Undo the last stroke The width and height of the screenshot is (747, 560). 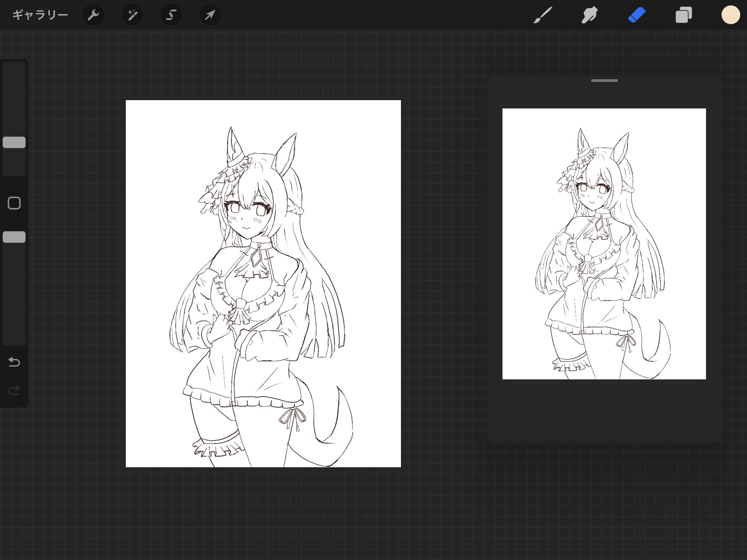pyautogui.click(x=14, y=362)
